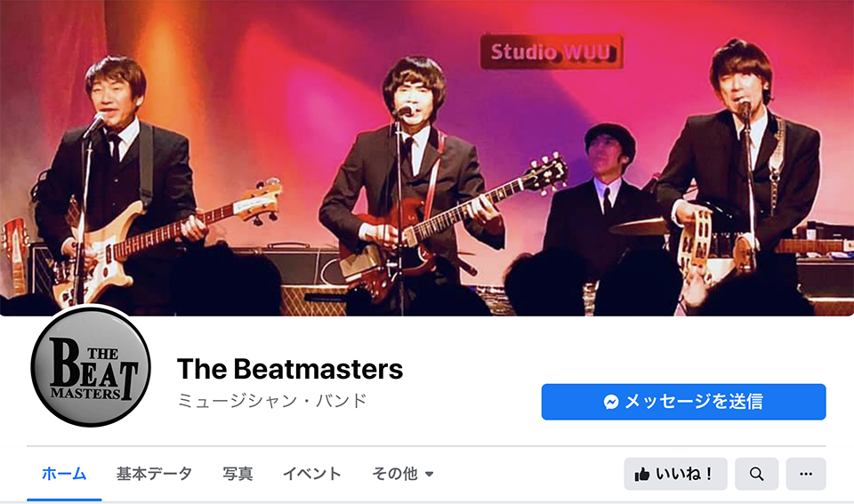Screen dimensions: 854x504
Task: Click the thumbs-up icon beside いいね！
Action: [x=642, y=474]
